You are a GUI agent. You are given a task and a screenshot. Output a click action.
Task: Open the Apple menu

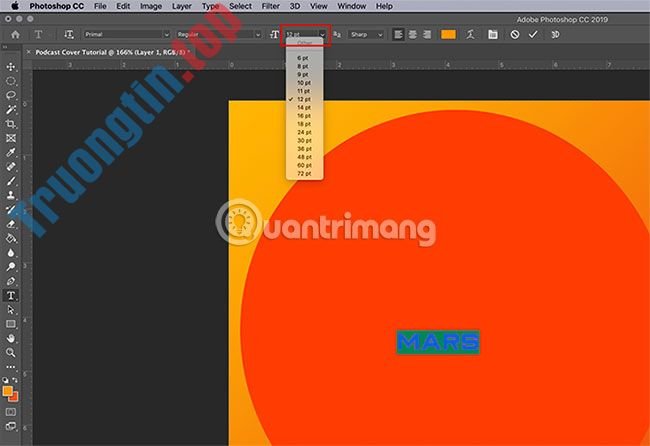click(x=15, y=6)
